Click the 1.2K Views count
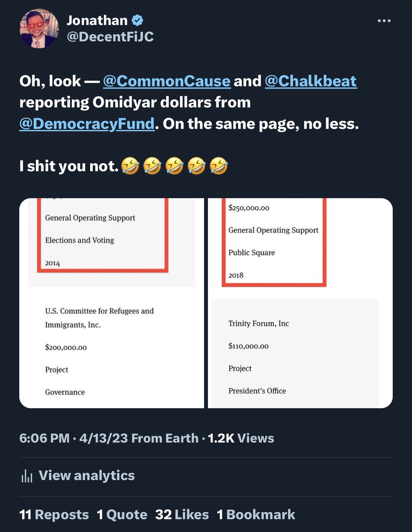412x532 pixels. click(x=240, y=438)
